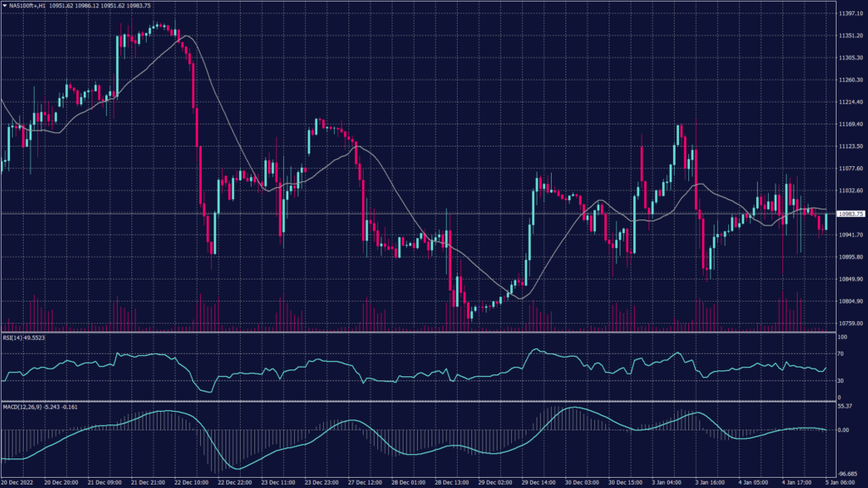Click the divider between price chart and RSI
Viewport: 868px width, 488px height.
(x=415, y=332)
